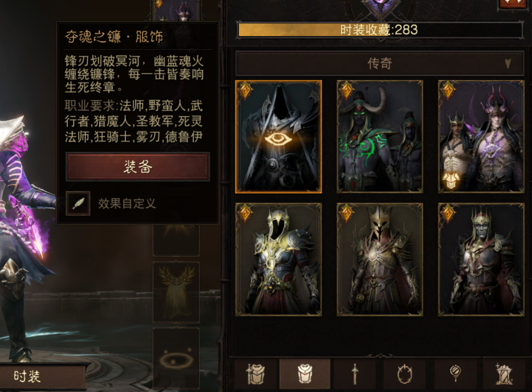
Task: Choose the purple horned crown duo cosmetic
Action: 481,137
